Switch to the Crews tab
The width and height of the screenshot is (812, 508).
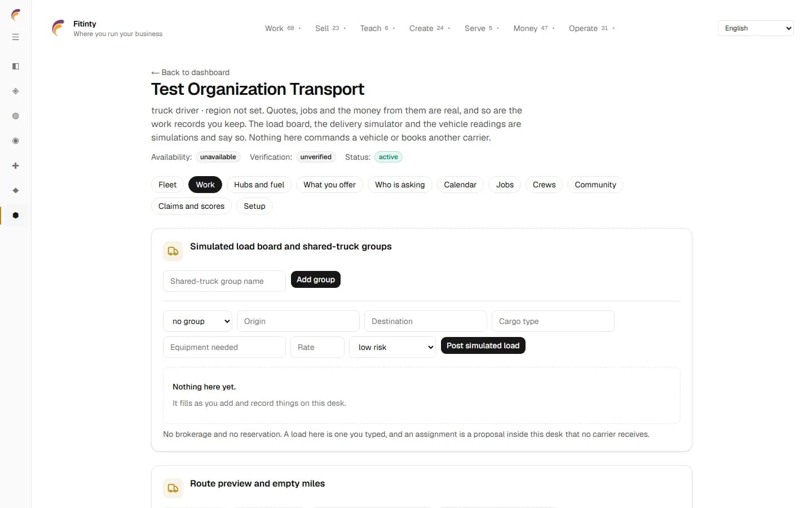tap(544, 185)
